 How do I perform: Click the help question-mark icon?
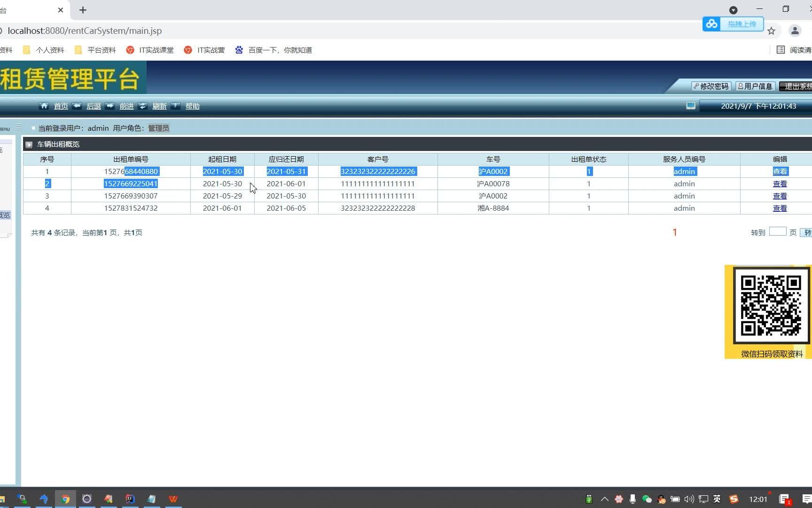(x=176, y=106)
